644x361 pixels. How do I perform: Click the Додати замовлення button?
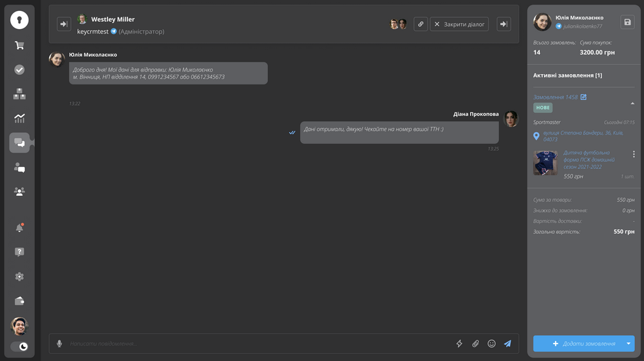576,344
